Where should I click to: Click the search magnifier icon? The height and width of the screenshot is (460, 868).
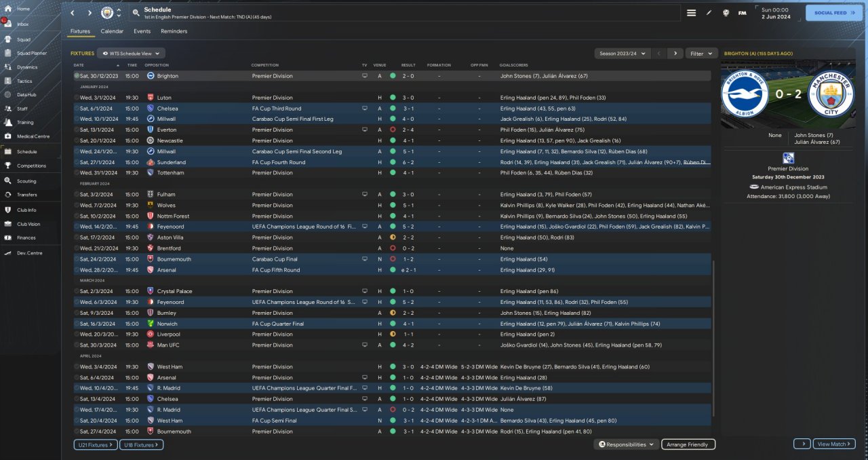pos(136,13)
